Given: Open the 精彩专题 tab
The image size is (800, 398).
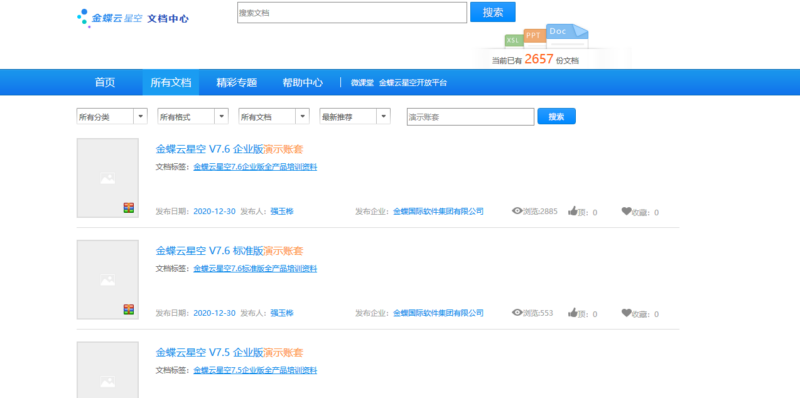Looking at the screenshot, I should [x=237, y=83].
